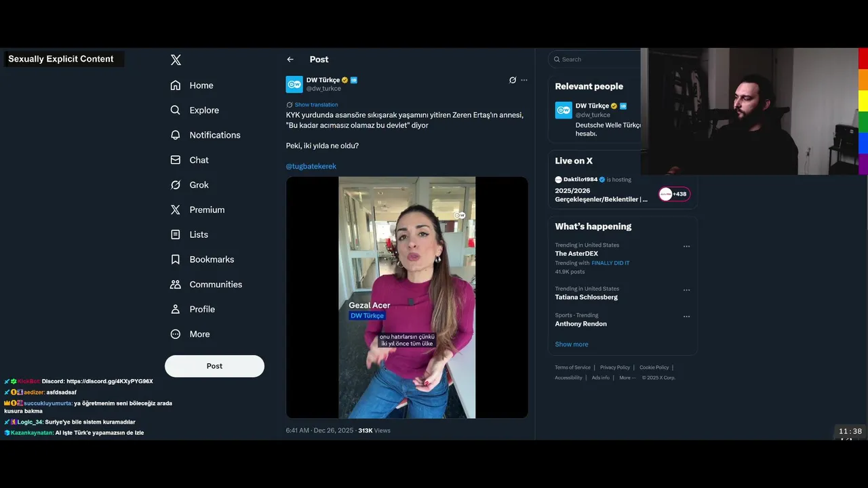Screen dimensions: 868x488
Task: Click Daktilo1984 verified badge
Action: tap(601, 180)
